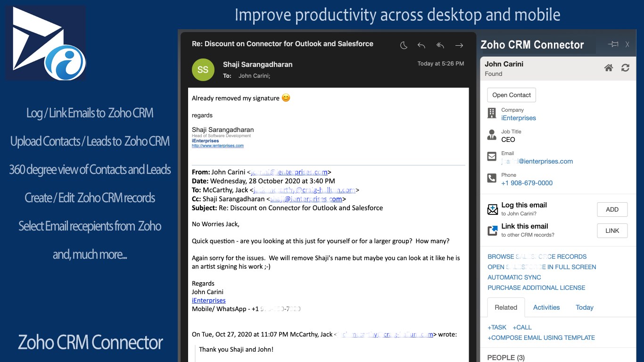Click John Carini's email address in From line
This screenshot has height=362, width=644.
point(289,172)
